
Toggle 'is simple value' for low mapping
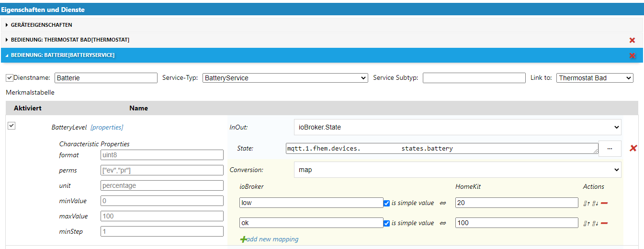(387, 203)
